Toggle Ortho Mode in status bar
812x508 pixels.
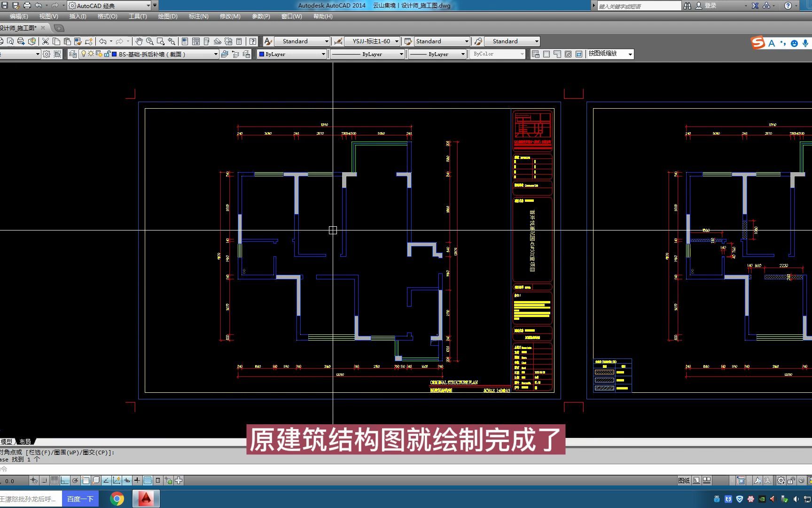(x=65, y=480)
